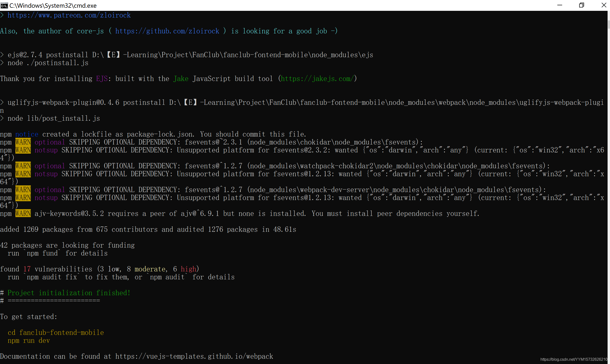
Task: Click the red 'high' severity word
Action: point(188,269)
